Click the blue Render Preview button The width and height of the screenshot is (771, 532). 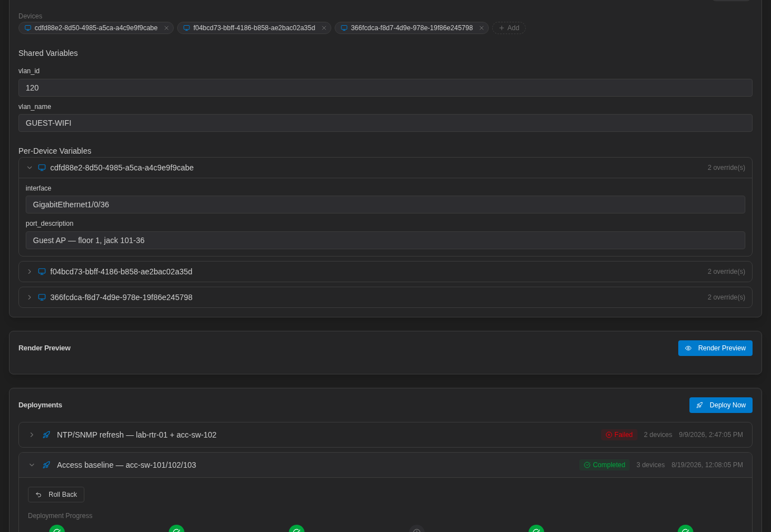715,348
